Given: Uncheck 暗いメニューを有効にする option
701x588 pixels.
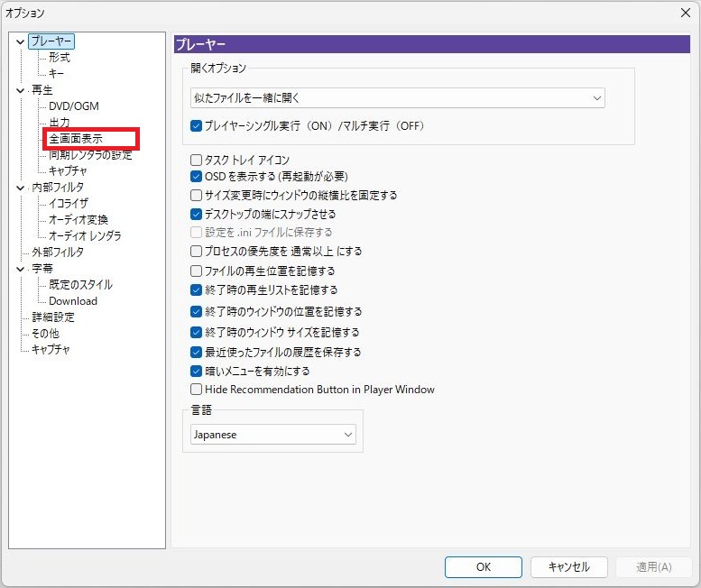Looking at the screenshot, I should point(197,371).
